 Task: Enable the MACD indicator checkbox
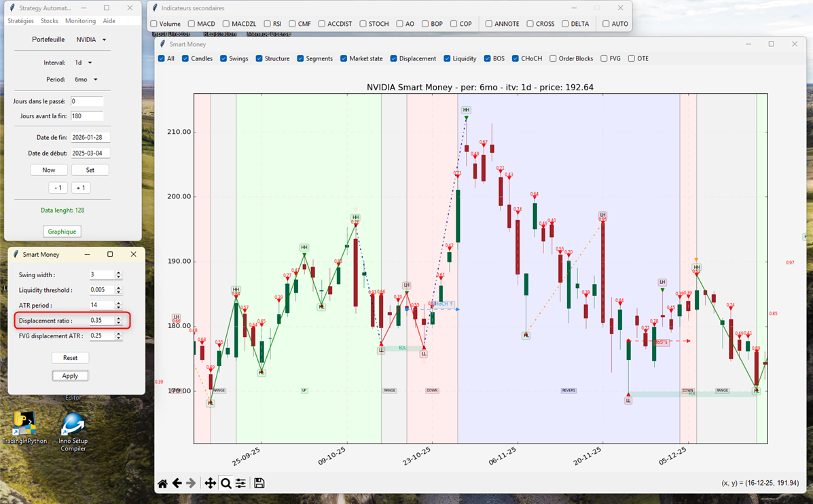192,24
